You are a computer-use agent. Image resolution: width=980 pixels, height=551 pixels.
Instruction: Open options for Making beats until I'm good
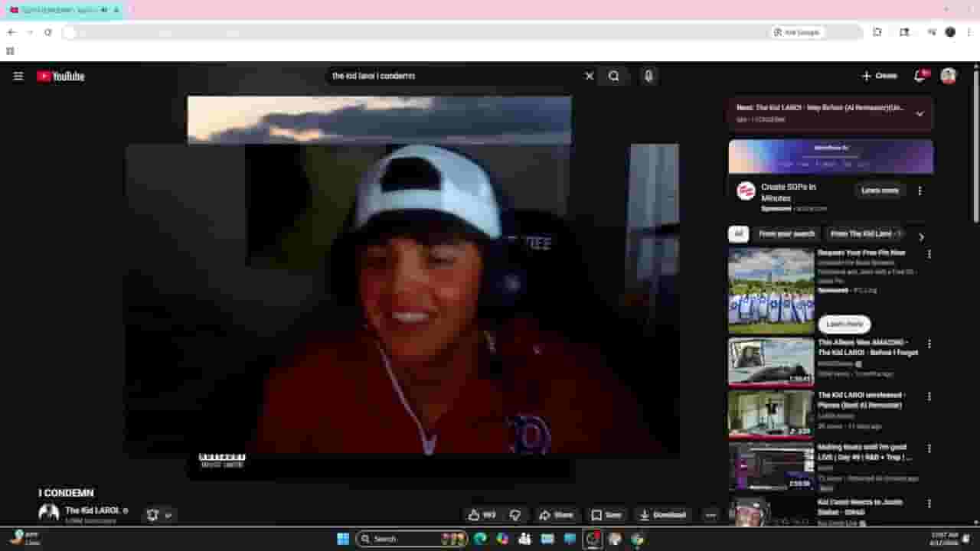tap(929, 448)
